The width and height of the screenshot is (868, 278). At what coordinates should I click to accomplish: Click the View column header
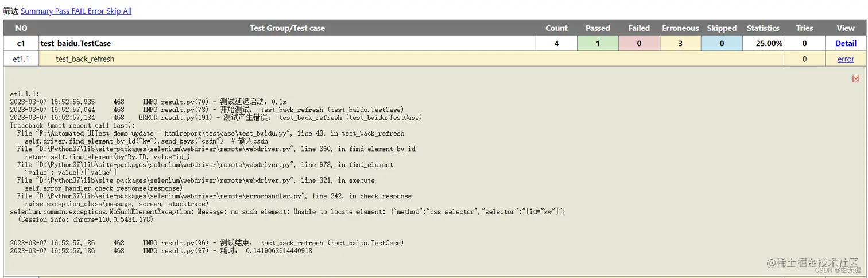click(846, 28)
